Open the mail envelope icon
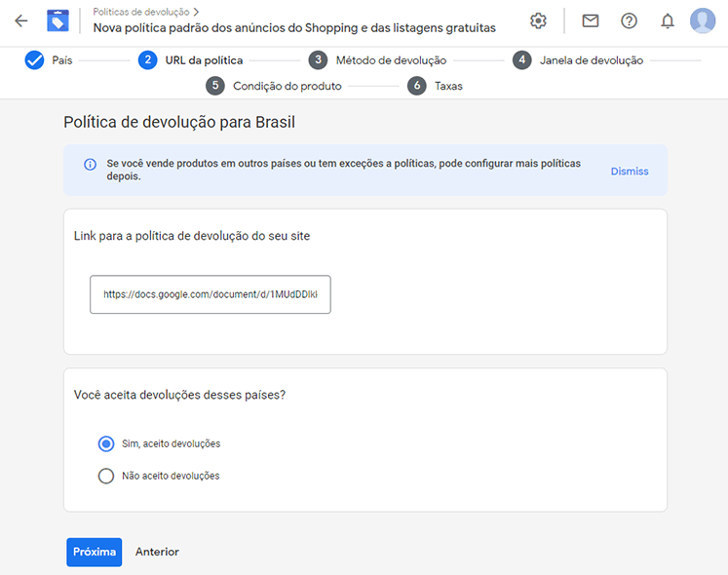This screenshot has width=728, height=575. (591, 20)
